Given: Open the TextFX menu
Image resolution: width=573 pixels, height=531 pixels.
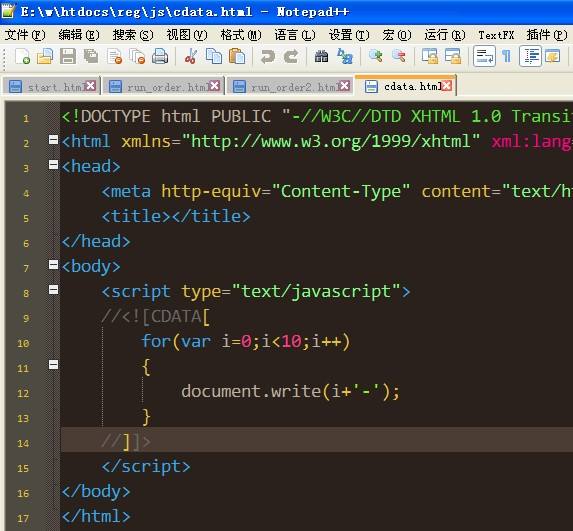Looking at the screenshot, I should point(496,35).
